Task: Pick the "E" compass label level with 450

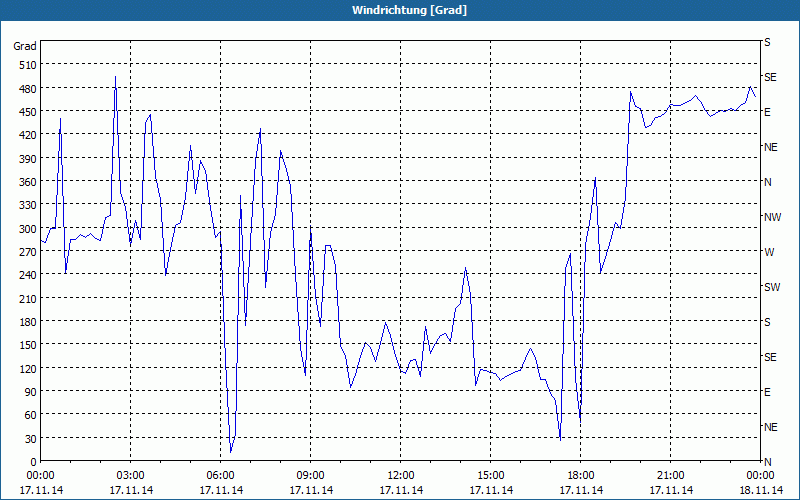Action: (x=767, y=112)
